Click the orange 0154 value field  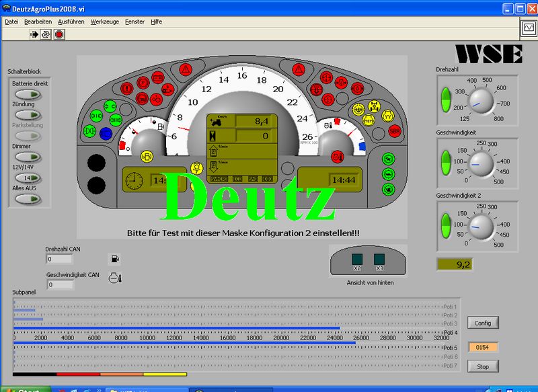tap(482, 347)
